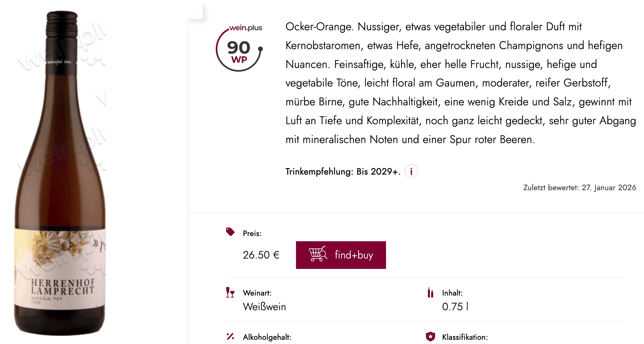This screenshot has width=644, height=344.
Task: Select the Weißwein wine type value
Action: [264, 307]
